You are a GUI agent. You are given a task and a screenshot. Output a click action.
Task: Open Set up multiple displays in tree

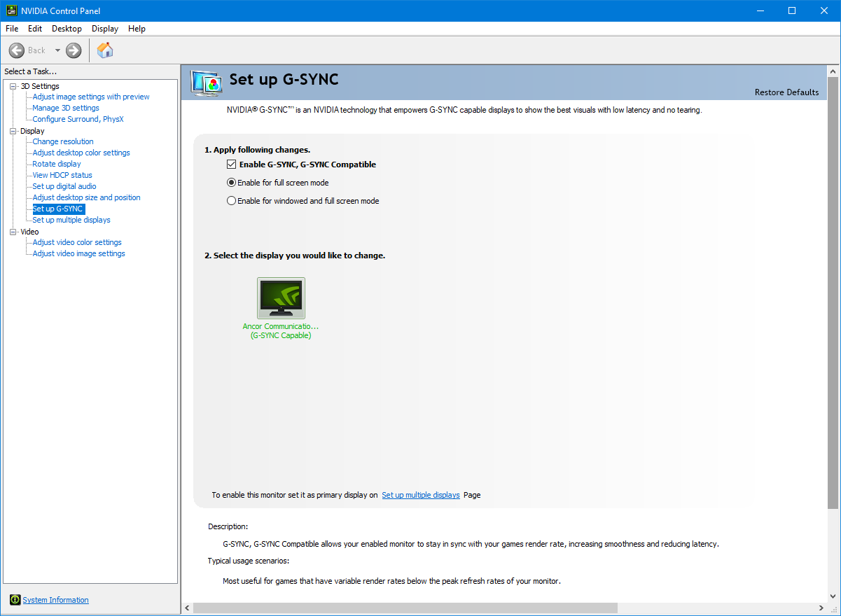click(71, 220)
